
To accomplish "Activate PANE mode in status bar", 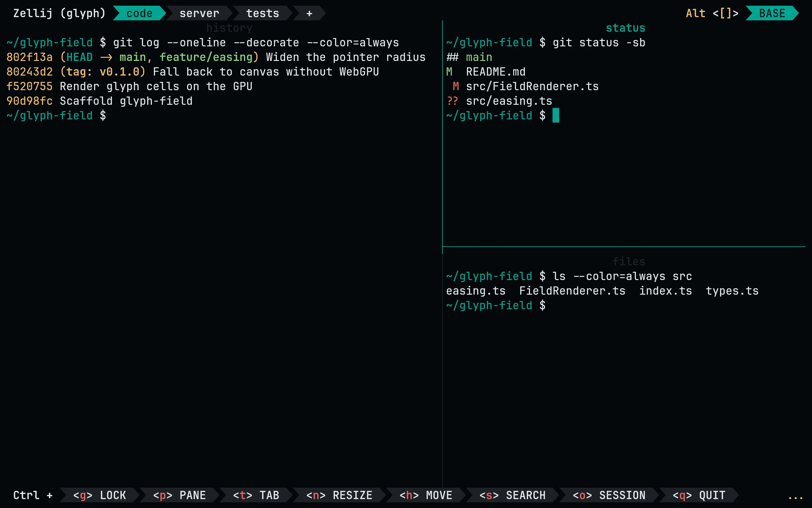I will tap(180, 495).
